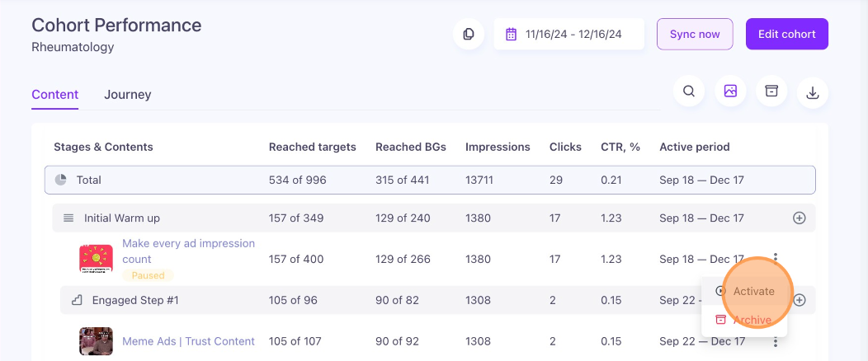868x361 pixels.
Task: Click the 105 of 107 cell
Action: click(x=295, y=341)
